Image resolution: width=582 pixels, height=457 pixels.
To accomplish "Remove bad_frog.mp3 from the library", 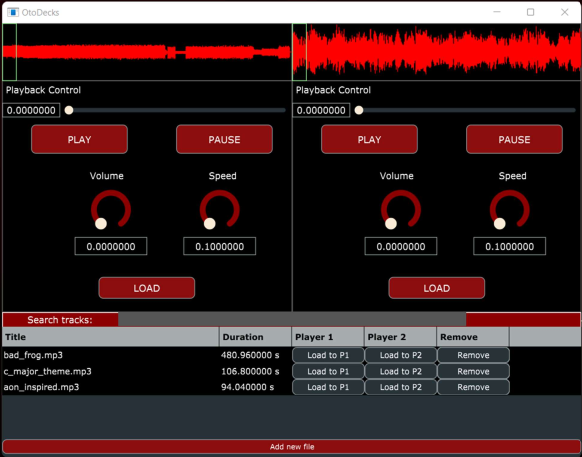I will (x=473, y=355).
